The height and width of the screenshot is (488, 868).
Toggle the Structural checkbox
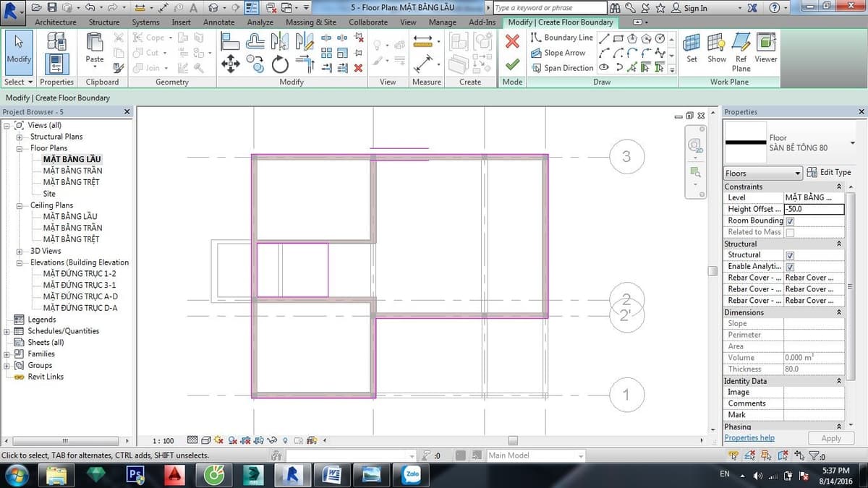click(790, 255)
